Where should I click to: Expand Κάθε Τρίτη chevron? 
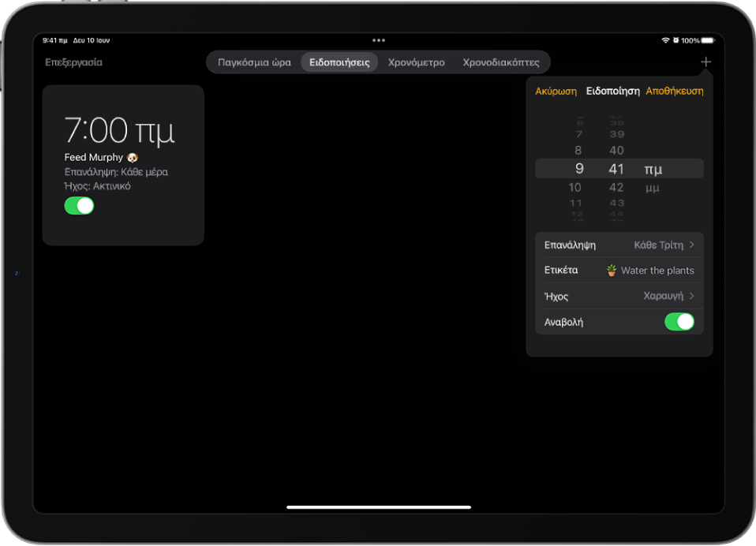[692, 245]
